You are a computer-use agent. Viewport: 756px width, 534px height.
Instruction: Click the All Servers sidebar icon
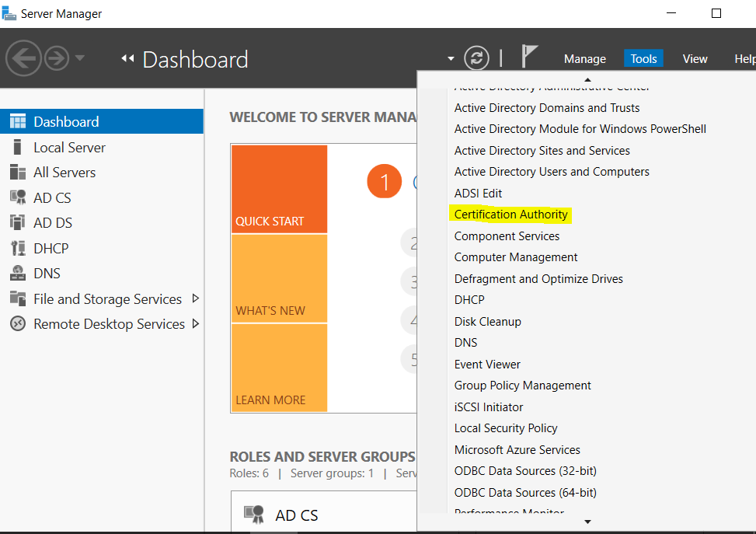click(18, 173)
